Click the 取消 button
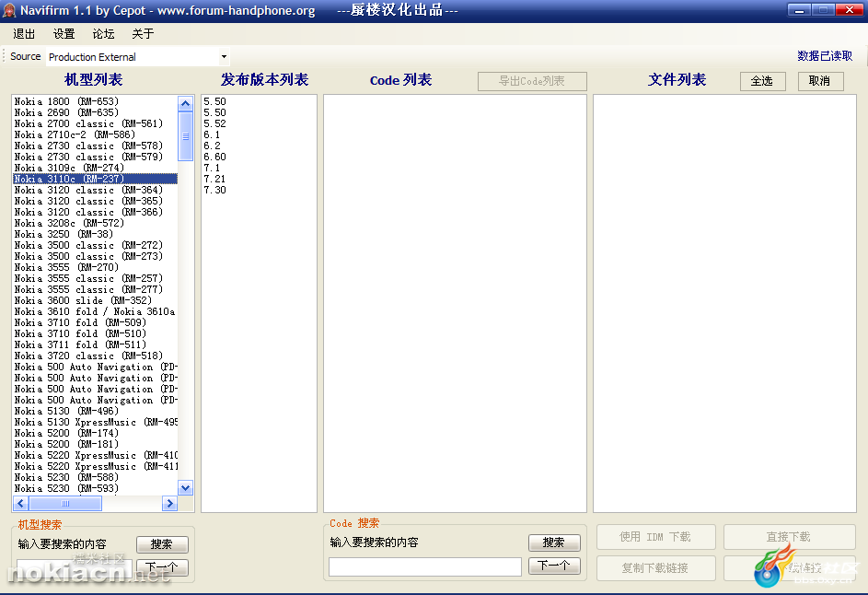Image resolution: width=868 pixels, height=595 pixels. 820,81
